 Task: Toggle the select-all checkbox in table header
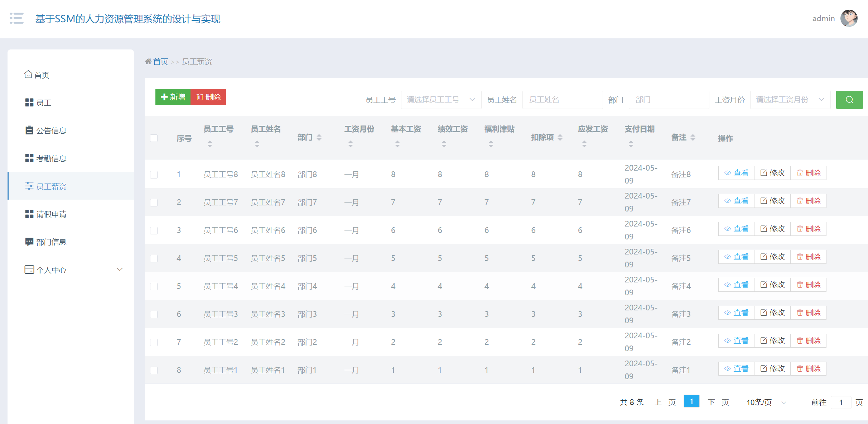pos(154,138)
